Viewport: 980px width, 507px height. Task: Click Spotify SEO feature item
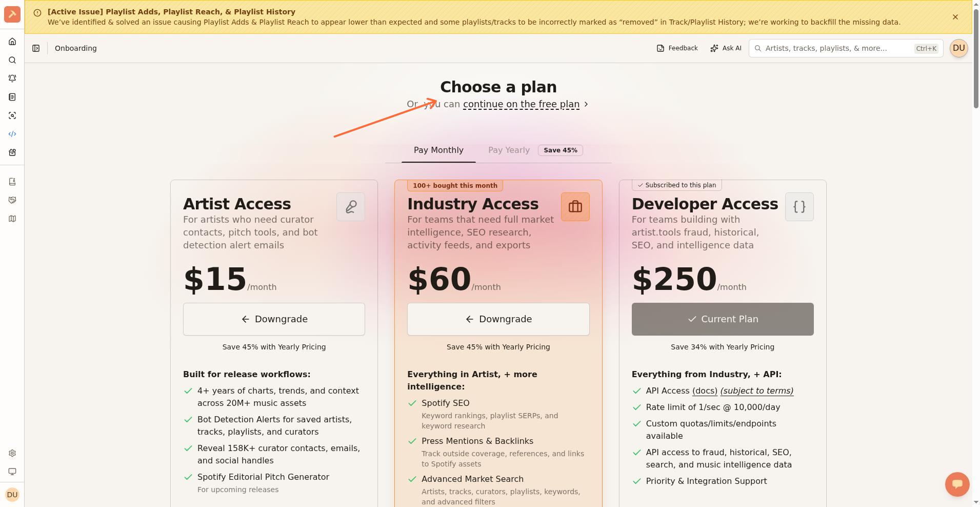446,403
